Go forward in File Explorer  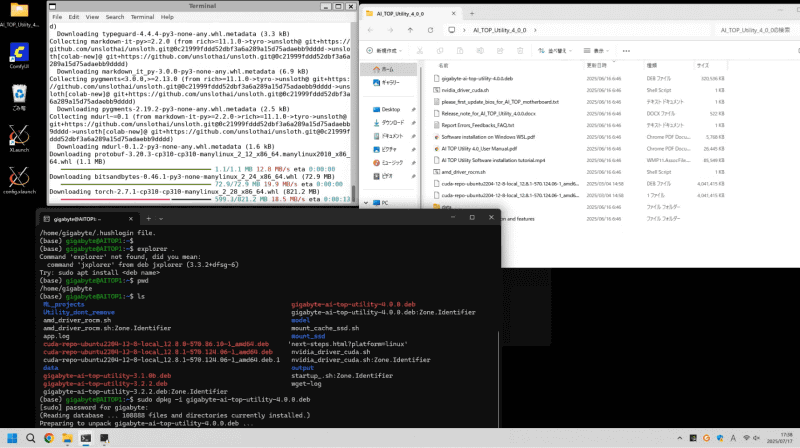pyautogui.click(x=390, y=30)
